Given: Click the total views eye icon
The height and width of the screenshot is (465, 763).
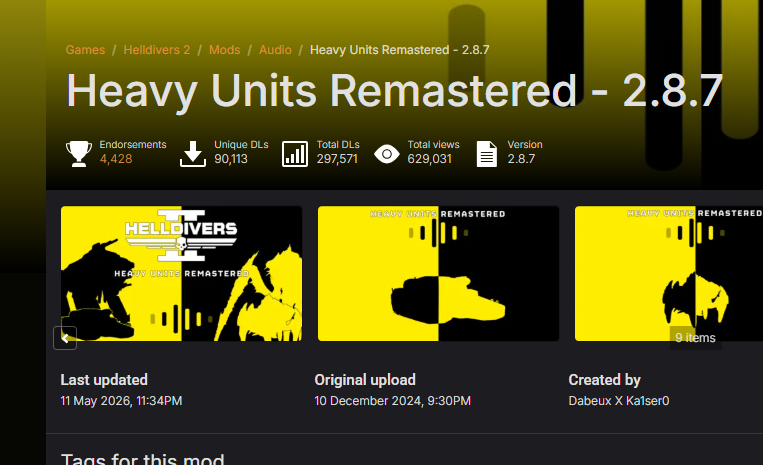Looking at the screenshot, I should (x=387, y=154).
